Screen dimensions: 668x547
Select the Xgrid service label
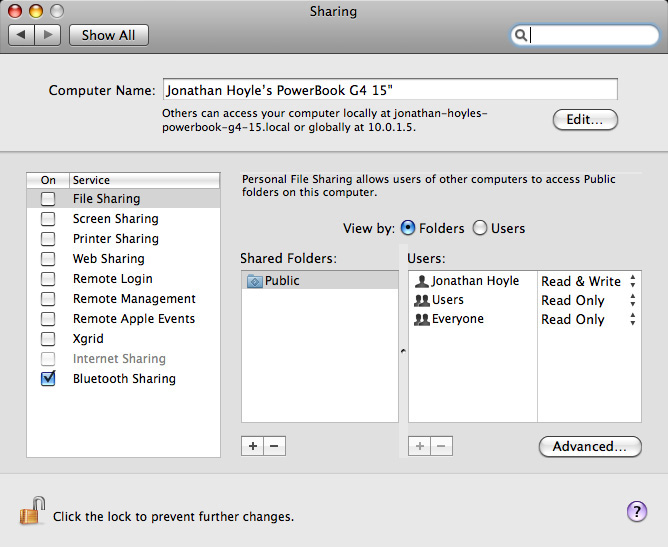(x=88, y=339)
